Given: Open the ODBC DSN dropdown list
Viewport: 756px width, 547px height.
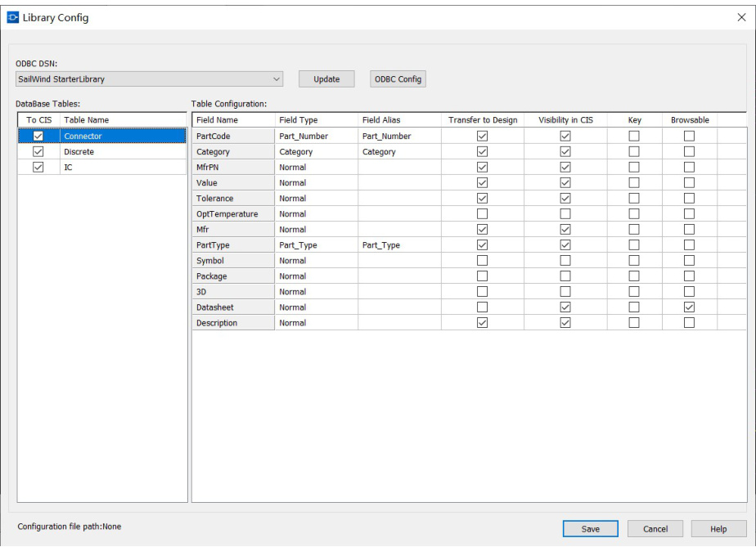Looking at the screenshot, I should tap(276, 79).
